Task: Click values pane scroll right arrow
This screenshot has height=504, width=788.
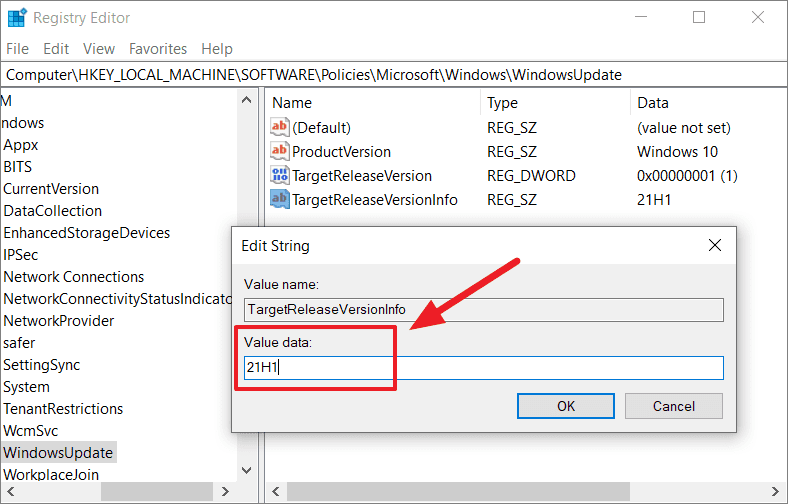Action: click(x=775, y=491)
